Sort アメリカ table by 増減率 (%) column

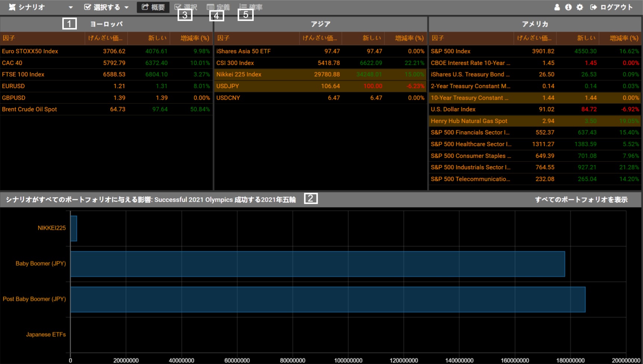(x=620, y=38)
